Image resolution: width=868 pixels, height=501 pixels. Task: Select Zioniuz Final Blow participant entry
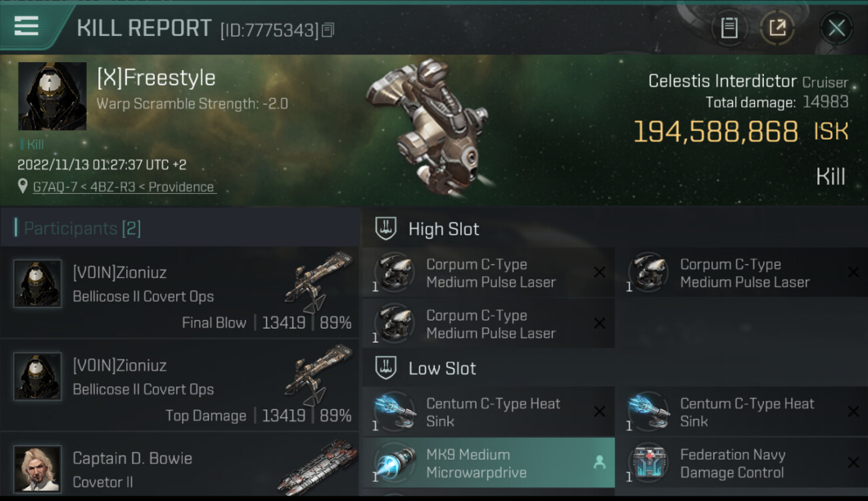tap(180, 293)
